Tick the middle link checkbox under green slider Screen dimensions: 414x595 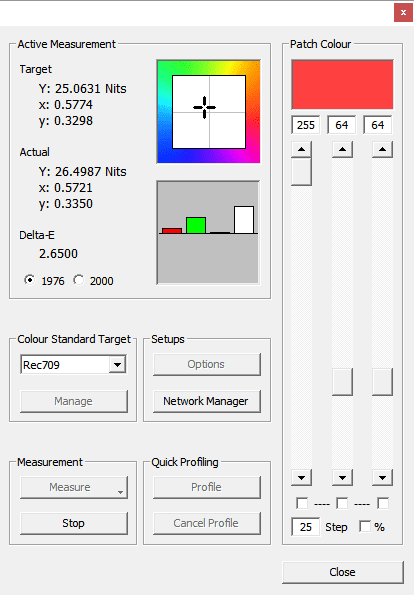[x=342, y=504]
